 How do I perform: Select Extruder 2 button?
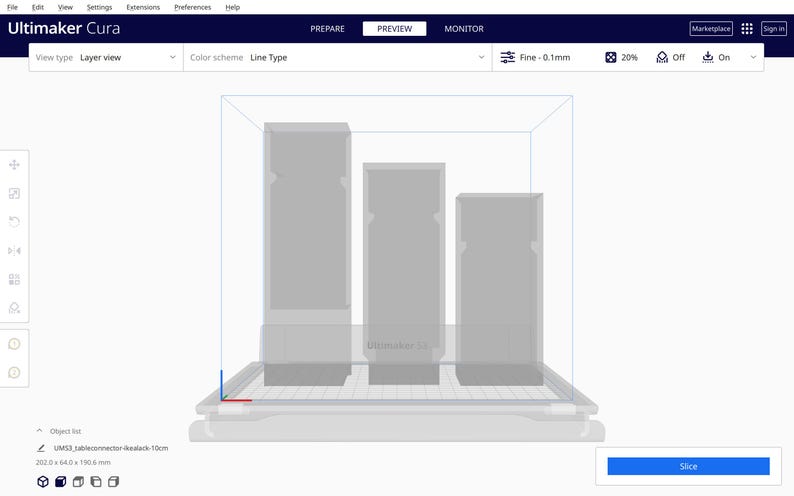[14, 373]
